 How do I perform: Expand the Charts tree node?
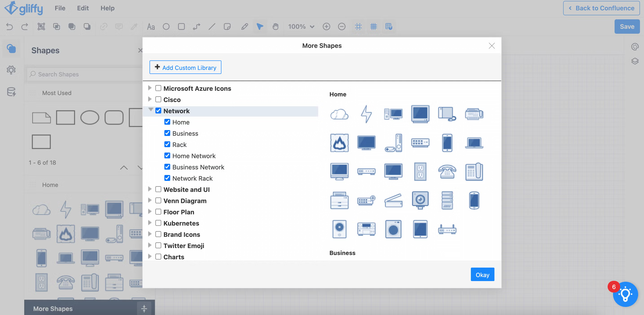click(x=150, y=256)
